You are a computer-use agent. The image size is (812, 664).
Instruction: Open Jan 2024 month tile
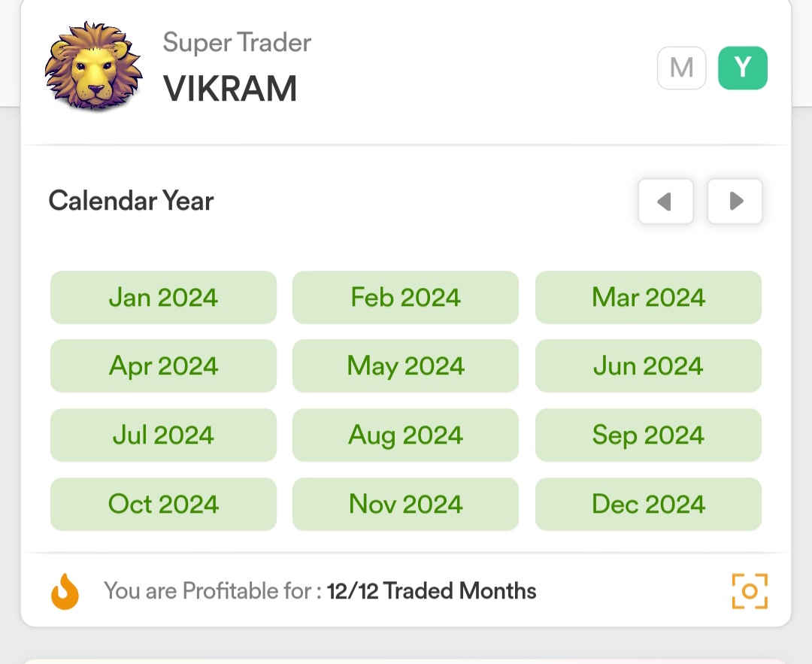tap(164, 297)
